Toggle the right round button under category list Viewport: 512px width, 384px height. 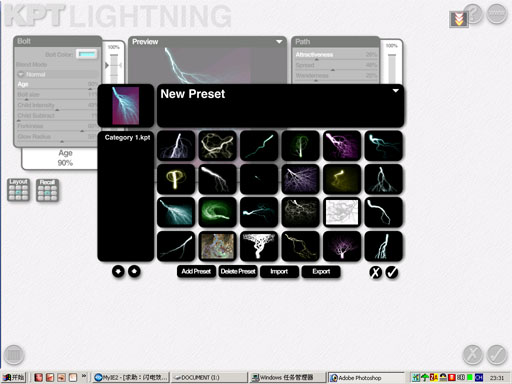tap(134, 271)
